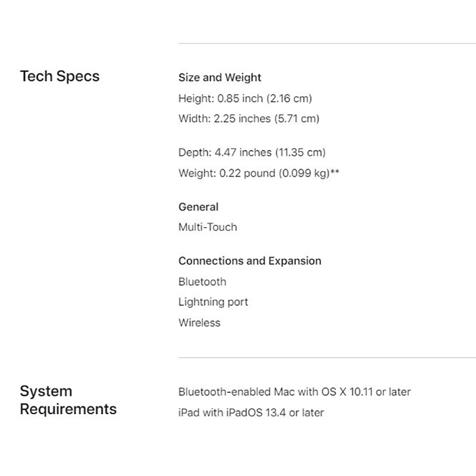
Task: Click the double-asterisk footnote marker after Weight
Action: click(x=335, y=172)
